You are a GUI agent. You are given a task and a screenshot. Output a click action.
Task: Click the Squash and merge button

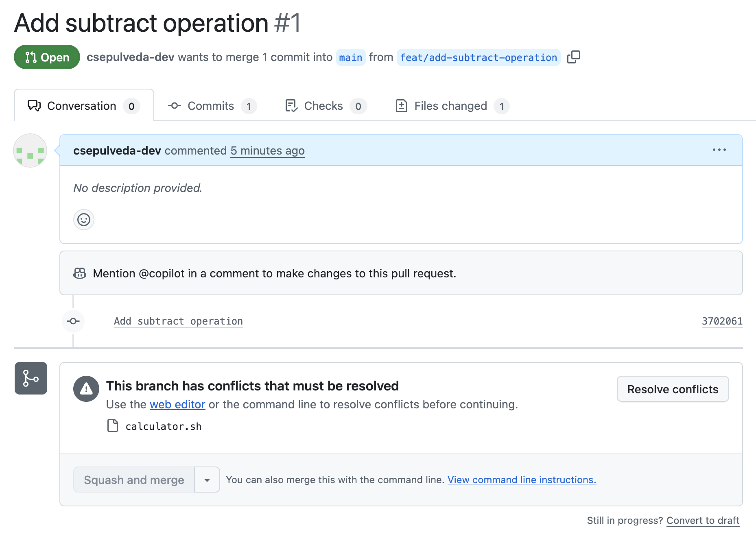point(134,480)
